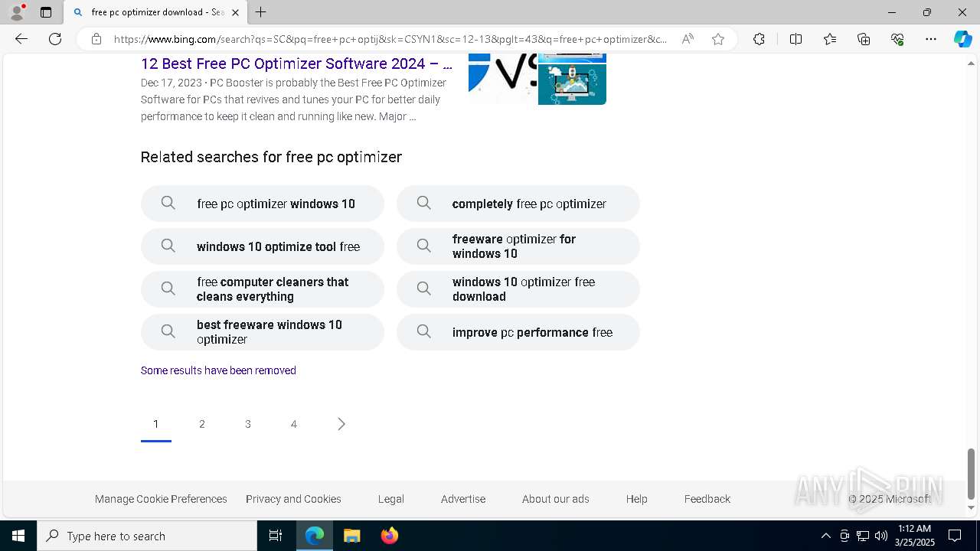Viewport: 980px width, 551px height.
Task: Go to results page 4
Action: click(294, 424)
